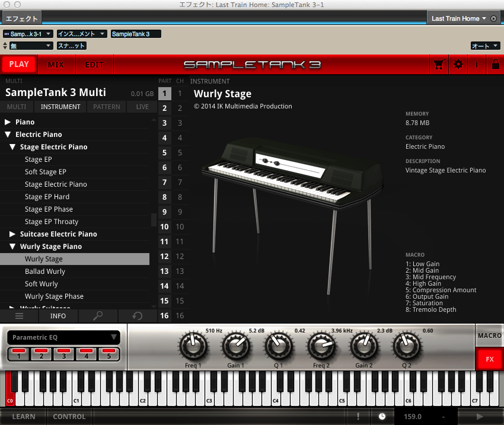
Task: Select the Soft Wurly instrument
Action: point(75,284)
